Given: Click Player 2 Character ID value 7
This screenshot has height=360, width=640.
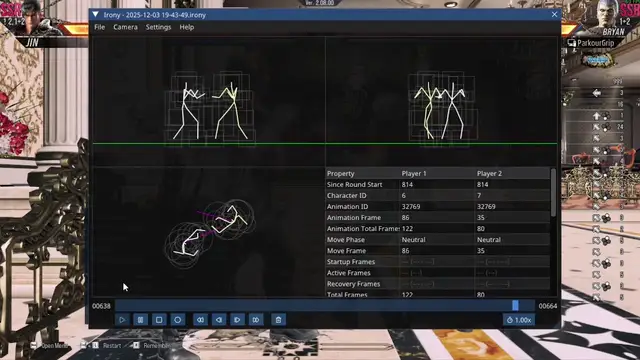Looking at the screenshot, I should tap(479, 196).
